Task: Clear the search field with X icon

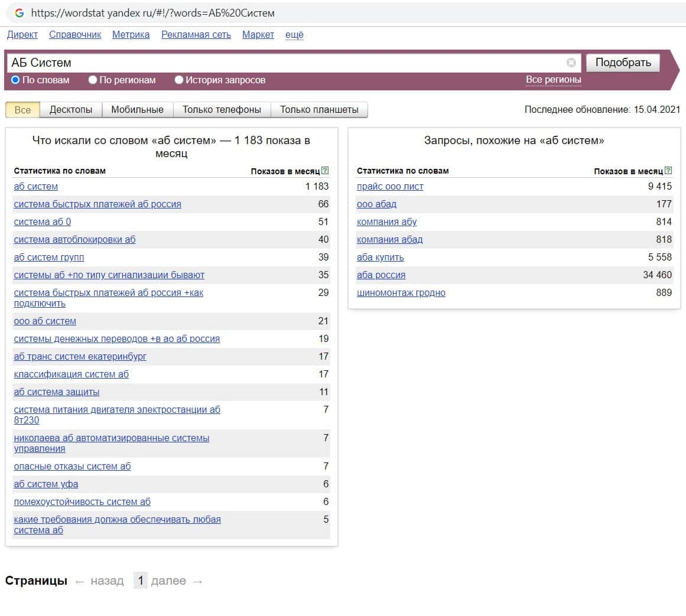Action: point(571,63)
